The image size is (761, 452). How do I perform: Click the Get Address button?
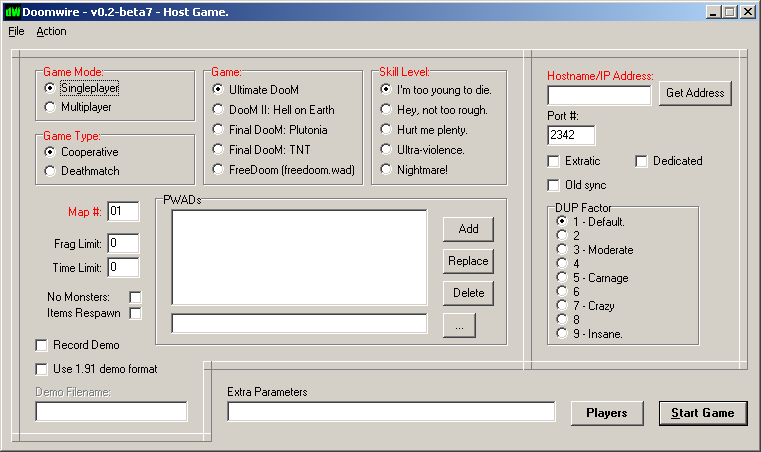695,93
